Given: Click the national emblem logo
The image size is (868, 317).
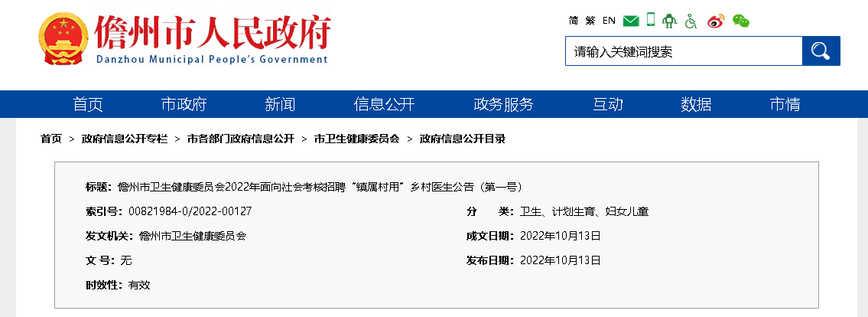Looking at the screenshot, I should coord(63,38).
